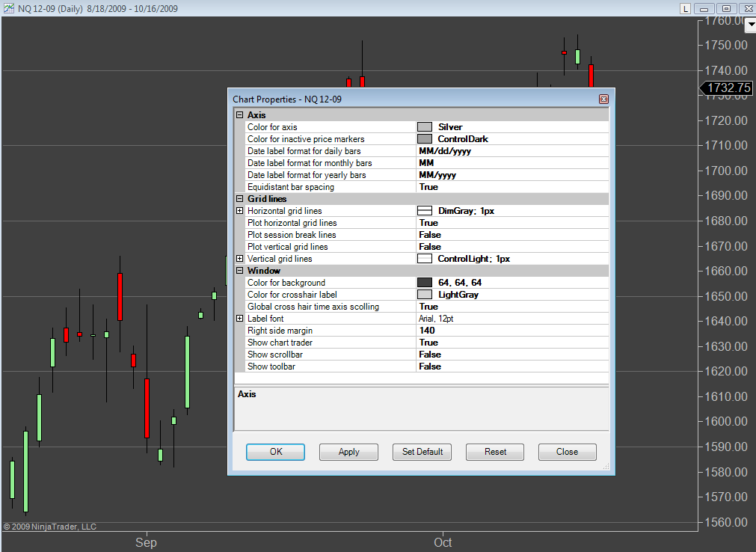Collapse the Grid lines category
Viewport: 756px width, 552px height.
(x=239, y=199)
